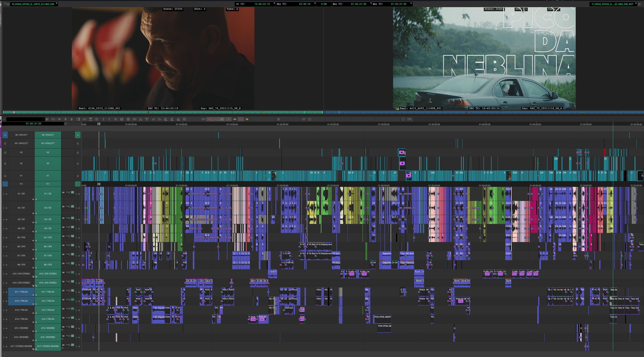Open the A1 TC1 timecode dropdown
This screenshot has width=644, height=357.
point(274,4)
